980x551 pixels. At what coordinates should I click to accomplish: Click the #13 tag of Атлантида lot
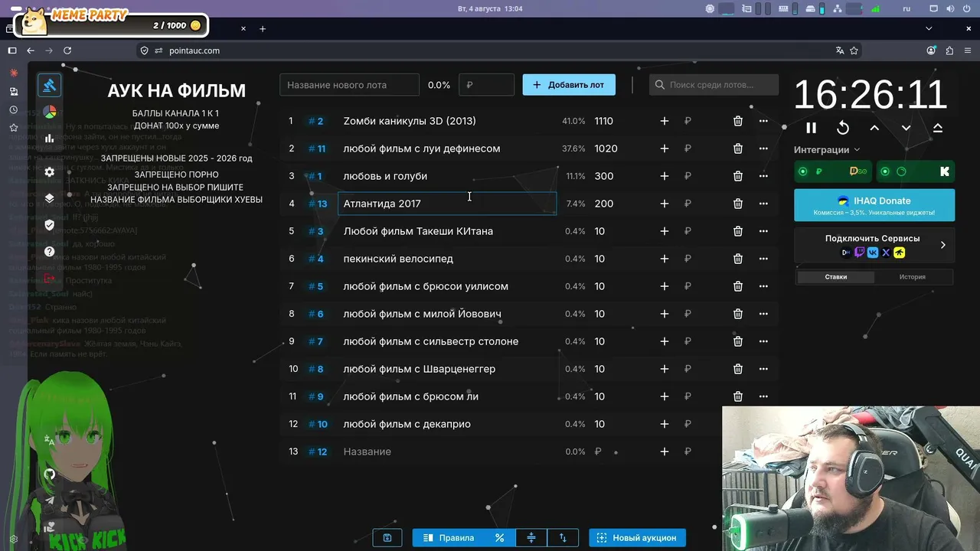pyautogui.click(x=318, y=204)
